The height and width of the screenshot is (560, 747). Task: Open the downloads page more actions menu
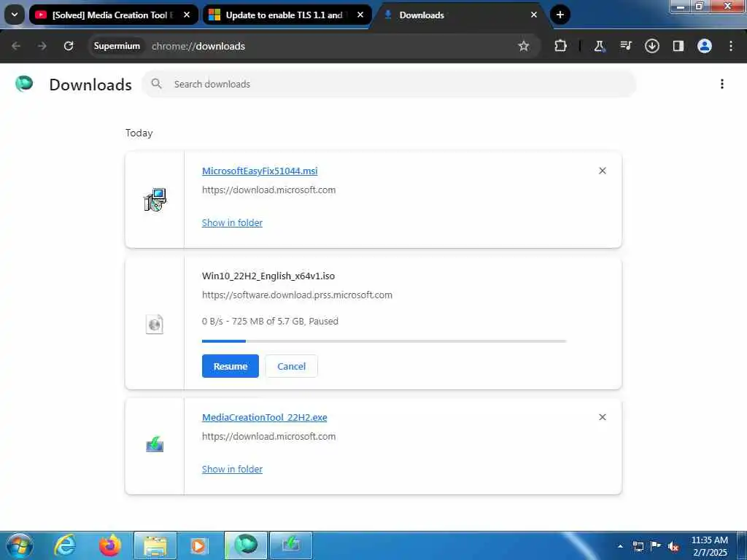(x=722, y=84)
